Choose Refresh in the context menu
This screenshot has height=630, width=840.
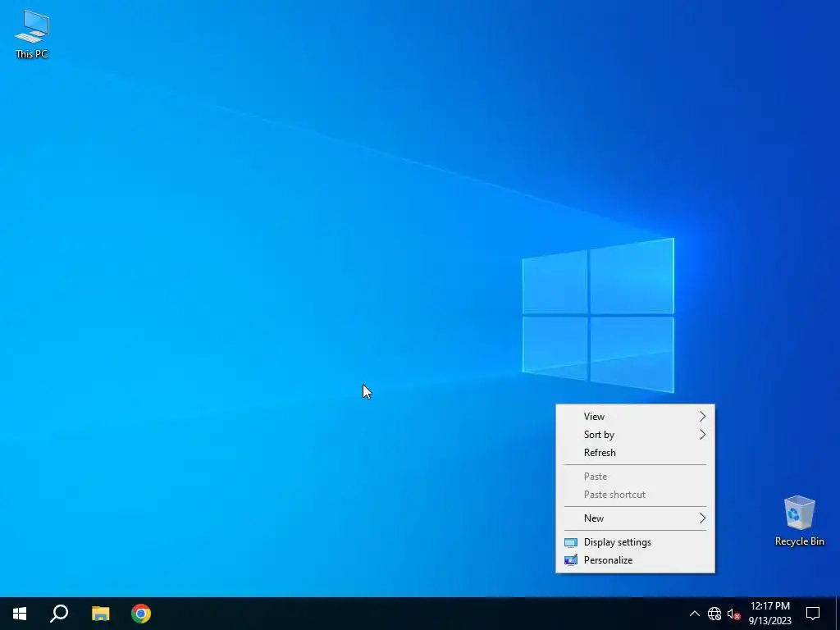pyautogui.click(x=636, y=453)
